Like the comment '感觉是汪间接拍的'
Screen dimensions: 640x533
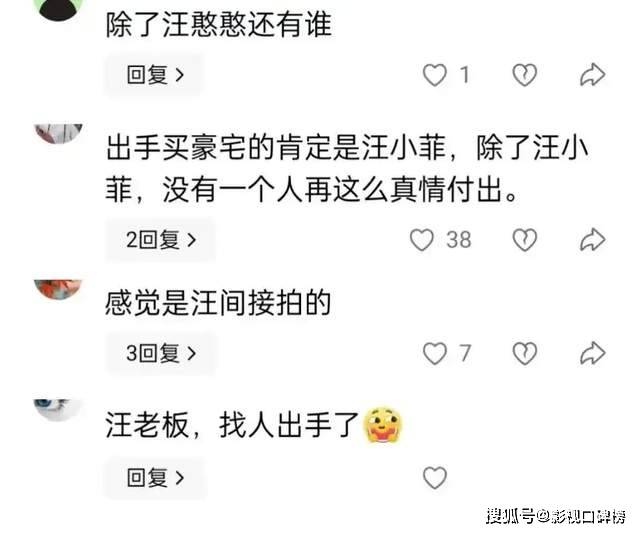[x=435, y=353]
